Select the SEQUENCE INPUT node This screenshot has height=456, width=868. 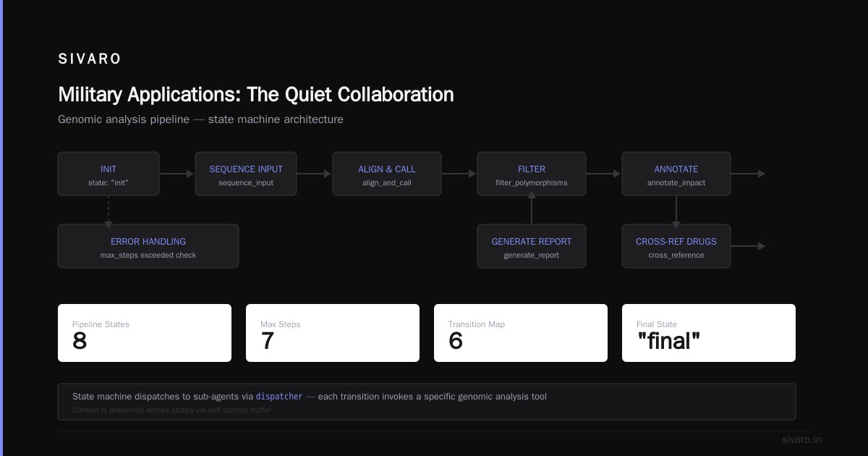[246, 174]
